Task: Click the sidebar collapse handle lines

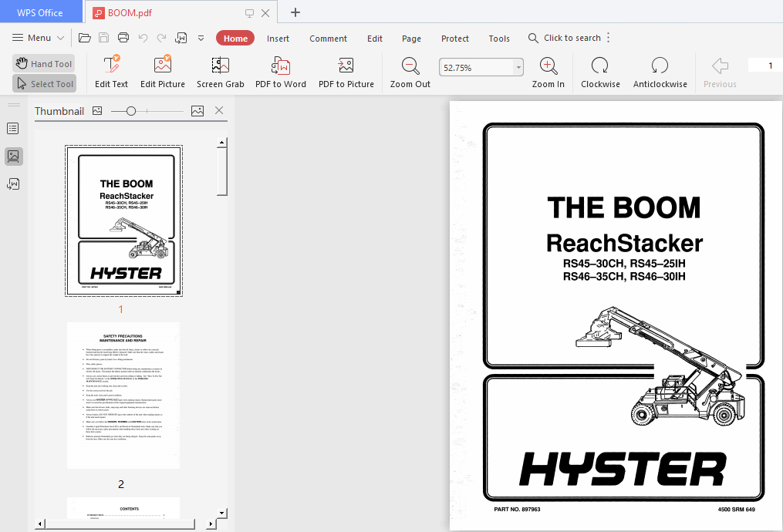Action: point(14,105)
